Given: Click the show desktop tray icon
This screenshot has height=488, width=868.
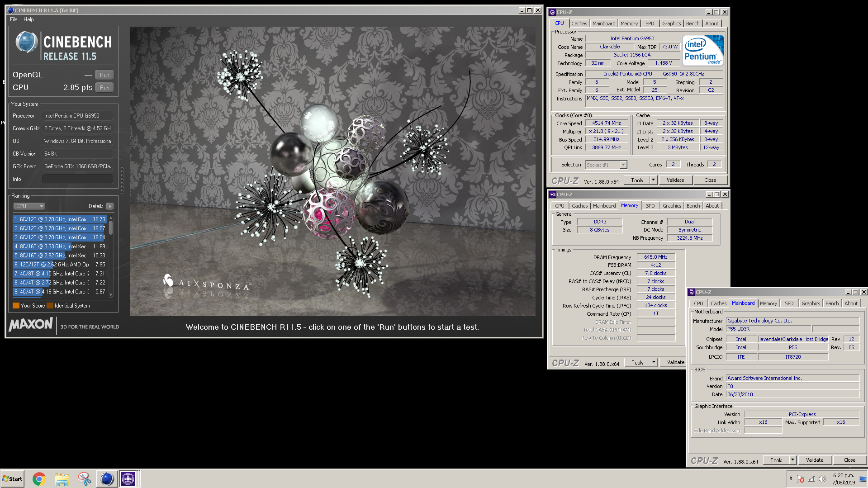Looking at the screenshot, I should [863, 479].
